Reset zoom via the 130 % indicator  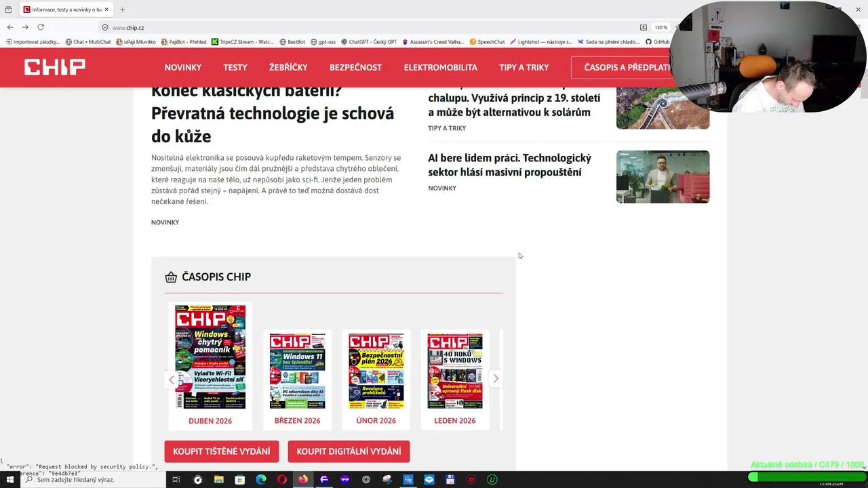point(660,28)
